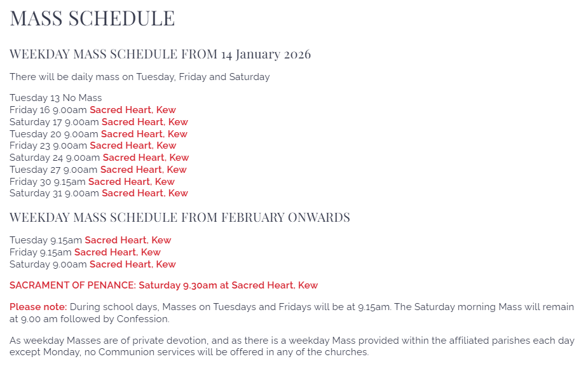Open Sacred Heart, Kew link for Saturday 17
This screenshot has height=373, width=588.
click(144, 122)
